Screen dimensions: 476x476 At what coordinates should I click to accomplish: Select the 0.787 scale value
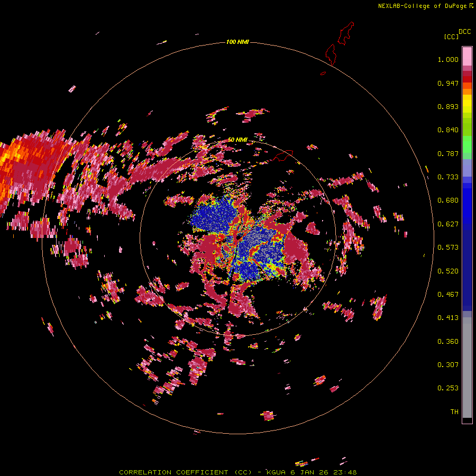click(448, 153)
